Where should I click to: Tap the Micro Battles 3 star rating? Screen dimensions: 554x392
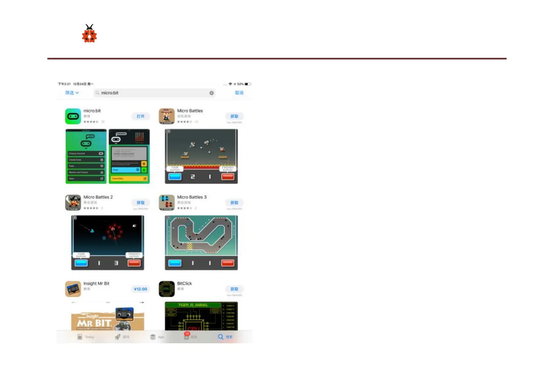click(185, 208)
